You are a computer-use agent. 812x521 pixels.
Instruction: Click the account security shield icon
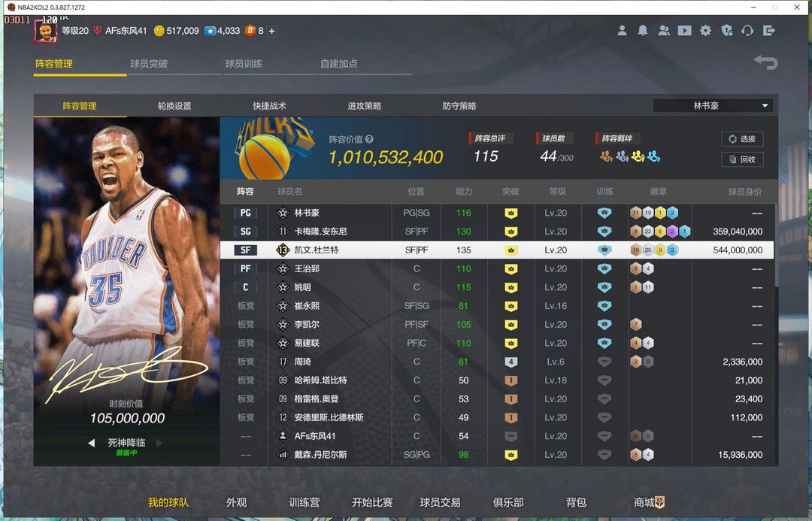pos(726,31)
